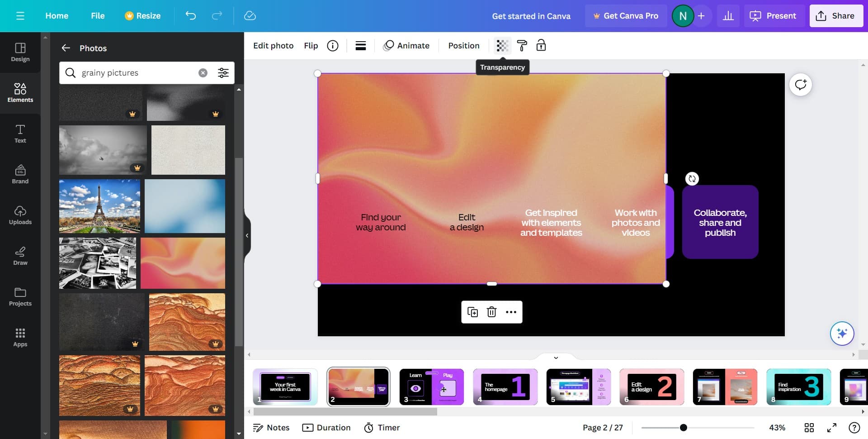
Task: Click the Transparency checkerboard icon
Action: point(502,46)
